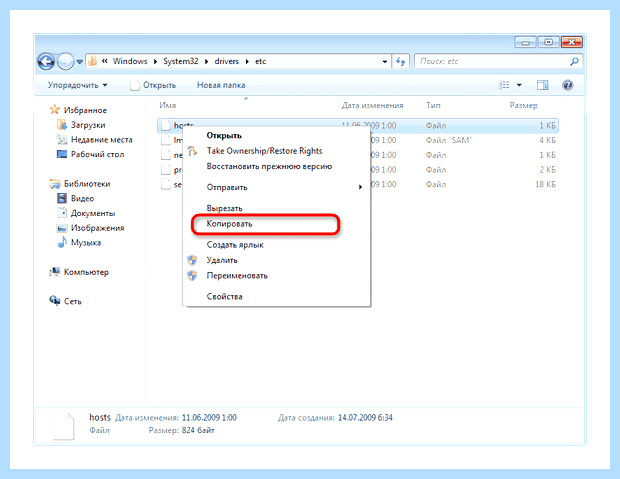
Task: Select System32 breadcrumb in address bar
Action: [x=181, y=61]
